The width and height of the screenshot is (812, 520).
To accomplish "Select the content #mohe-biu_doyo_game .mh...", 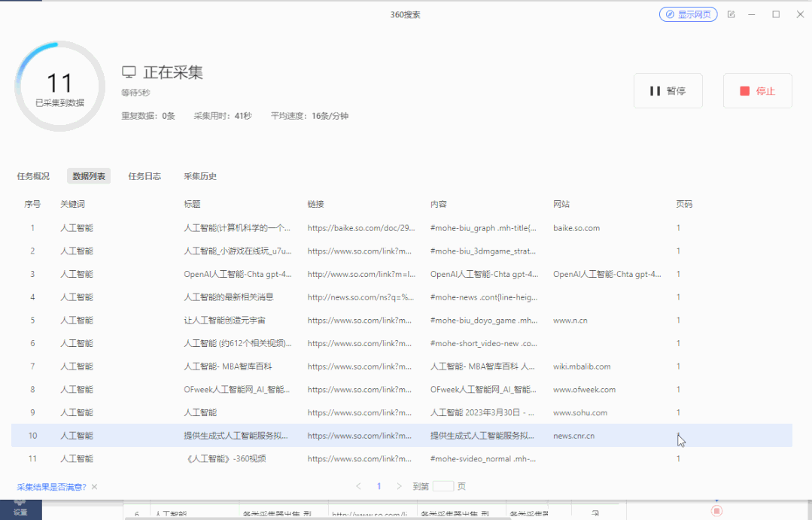I will (x=484, y=321).
